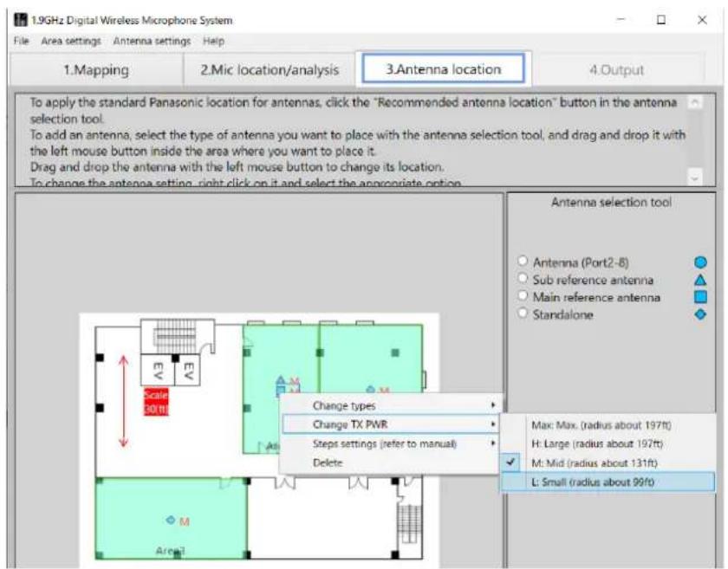This screenshot has height=569, width=728.
Task: Choose L: Small (radius about 99ft)
Action: click(608, 482)
